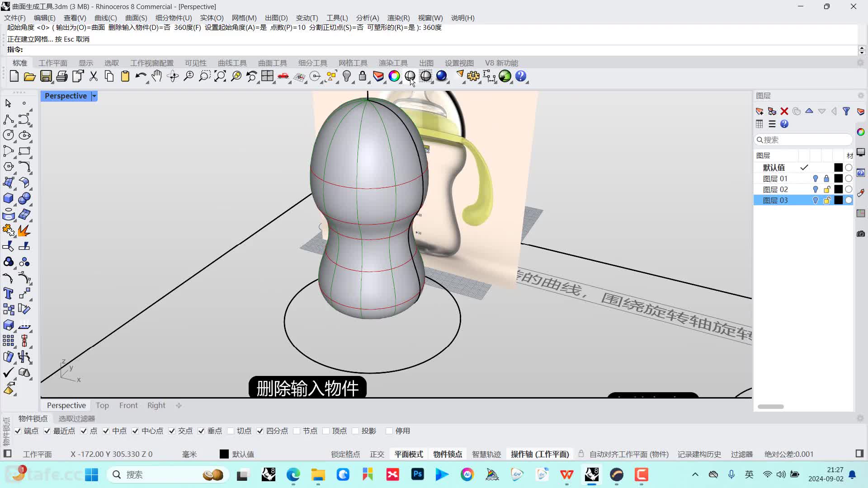Viewport: 868px width, 488px height.
Task: Click the black color swatch of 图层 03
Action: pyautogui.click(x=838, y=200)
